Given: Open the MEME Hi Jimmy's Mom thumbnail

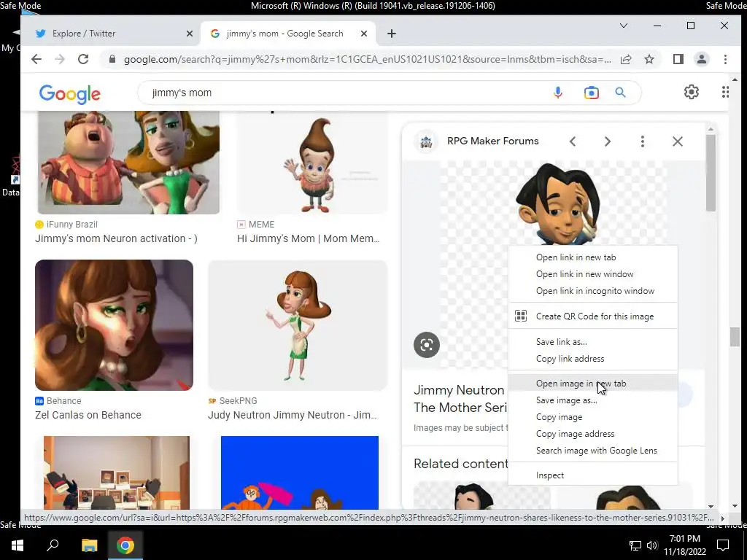Looking at the screenshot, I should pyautogui.click(x=312, y=163).
